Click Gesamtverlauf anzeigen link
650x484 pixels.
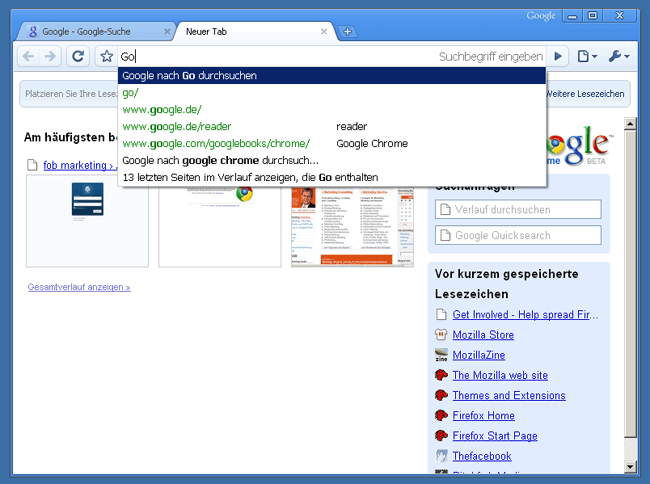point(79,287)
